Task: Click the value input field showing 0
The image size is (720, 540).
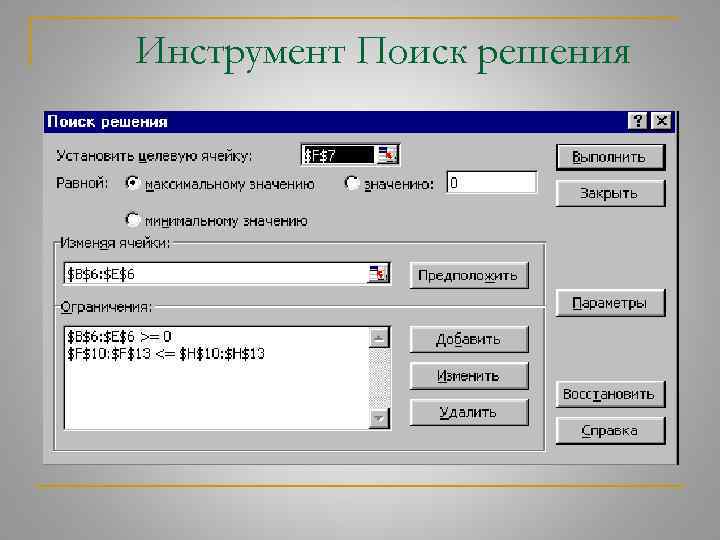Action: pyautogui.click(x=491, y=183)
